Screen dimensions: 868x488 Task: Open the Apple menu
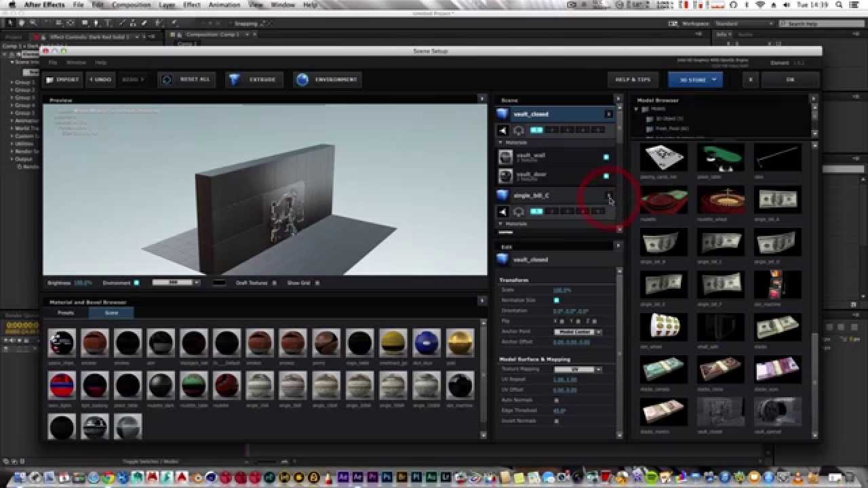point(12,5)
